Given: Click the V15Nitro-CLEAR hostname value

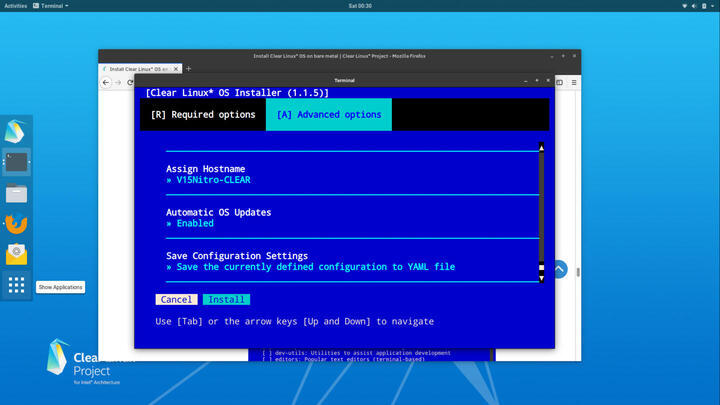Looking at the screenshot, I should [214, 180].
